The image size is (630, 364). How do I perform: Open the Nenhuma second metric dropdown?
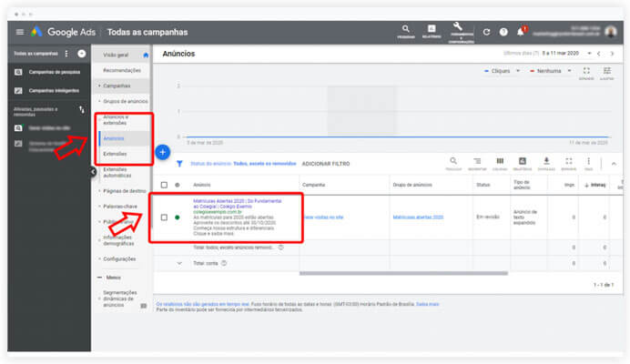pyautogui.click(x=551, y=71)
